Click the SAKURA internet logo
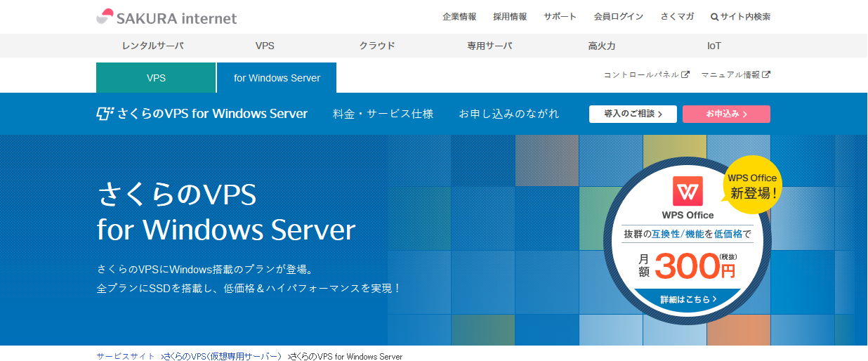The height and width of the screenshot is (361, 868). click(x=166, y=18)
